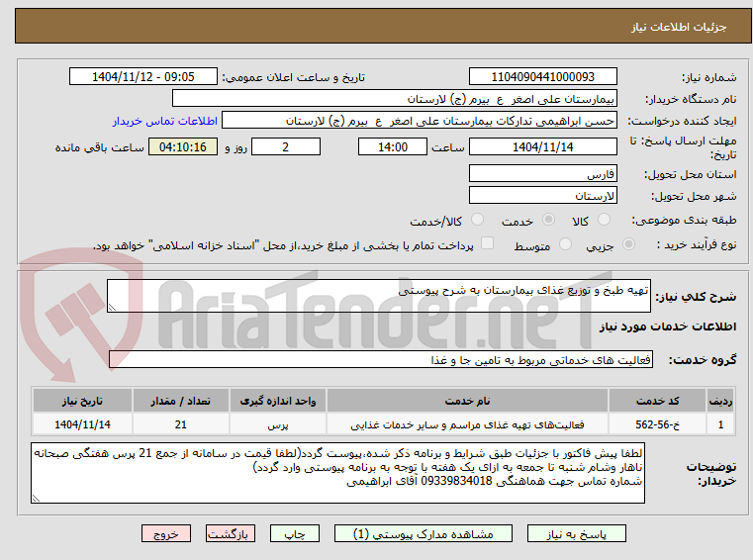Click the ردیف column header
The width and height of the screenshot is (753, 560).
pos(720,401)
